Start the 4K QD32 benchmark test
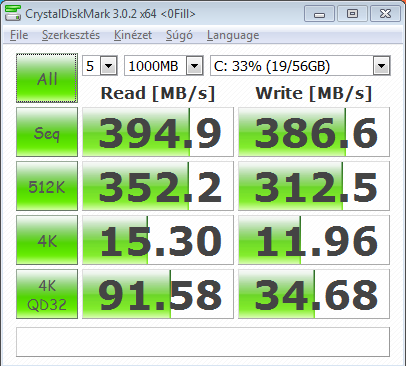 (x=47, y=294)
